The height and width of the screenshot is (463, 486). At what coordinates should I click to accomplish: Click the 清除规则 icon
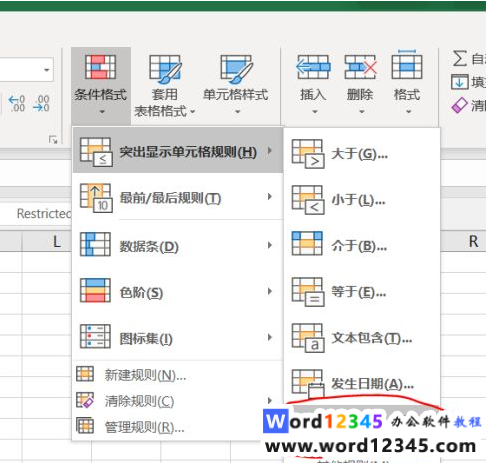coord(85,400)
